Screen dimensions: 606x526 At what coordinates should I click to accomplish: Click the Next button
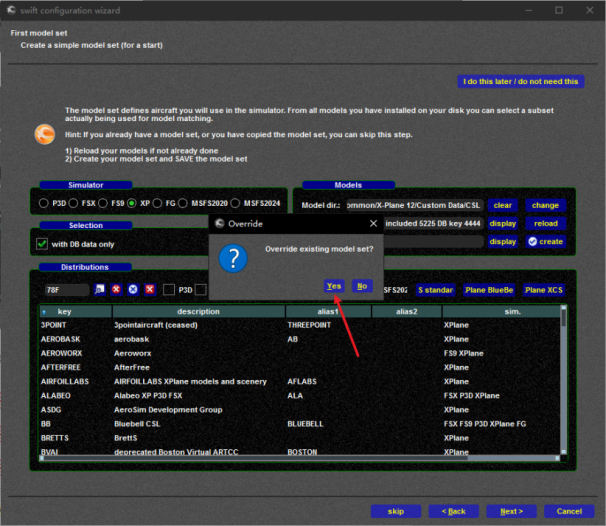pyautogui.click(x=511, y=511)
